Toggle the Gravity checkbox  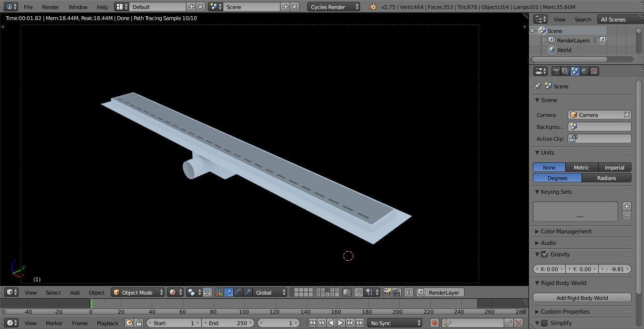tap(544, 255)
